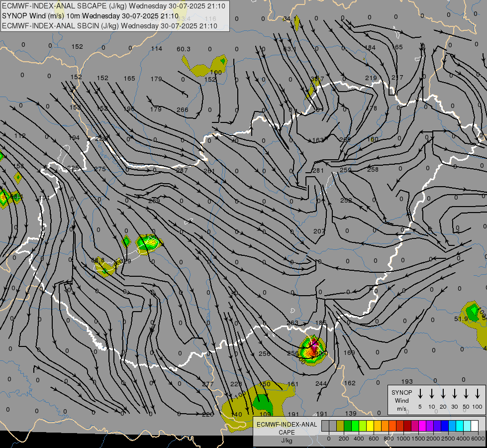Click the map value 263
The image size is (487, 448).
[x=292, y=323]
